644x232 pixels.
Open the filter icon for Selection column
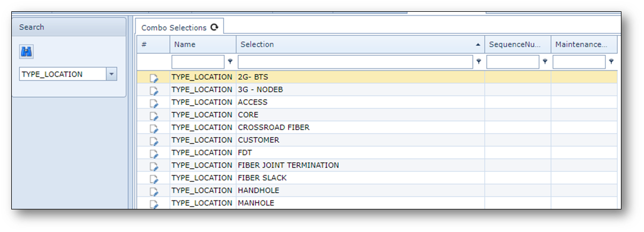click(x=478, y=62)
